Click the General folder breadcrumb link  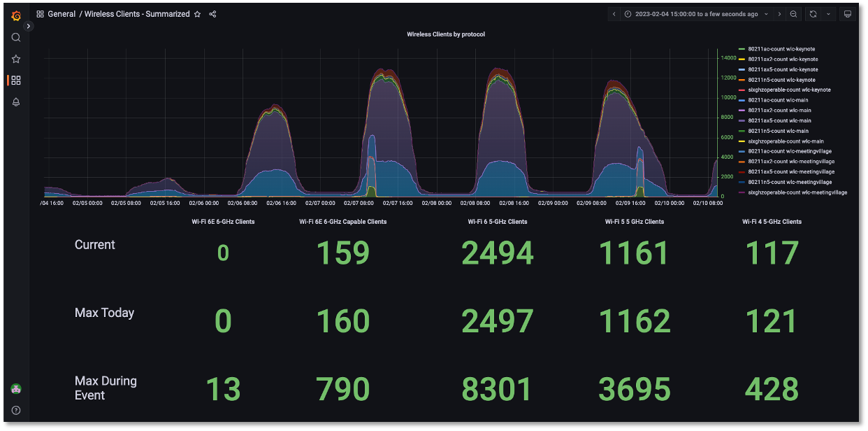62,14
